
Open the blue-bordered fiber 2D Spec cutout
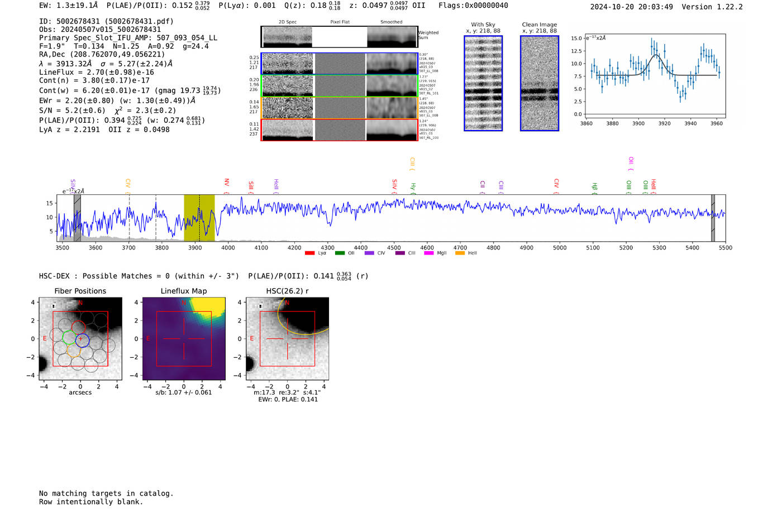pos(288,64)
